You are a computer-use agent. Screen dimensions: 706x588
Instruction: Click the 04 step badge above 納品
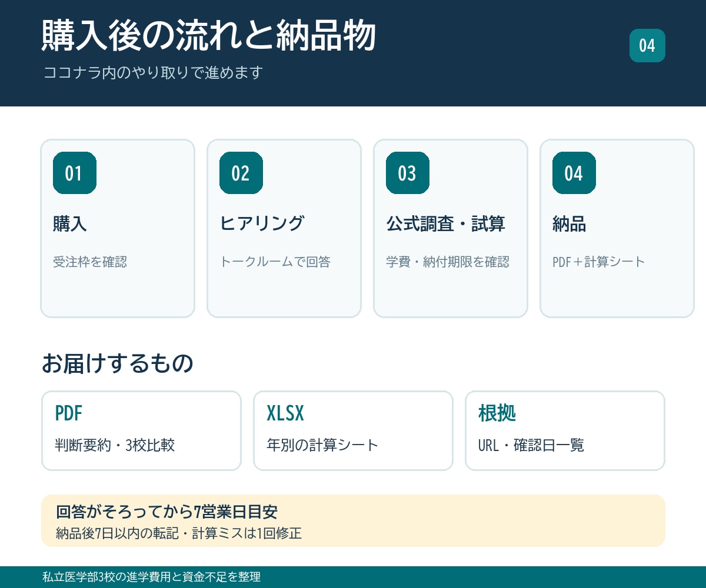pyautogui.click(x=574, y=173)
